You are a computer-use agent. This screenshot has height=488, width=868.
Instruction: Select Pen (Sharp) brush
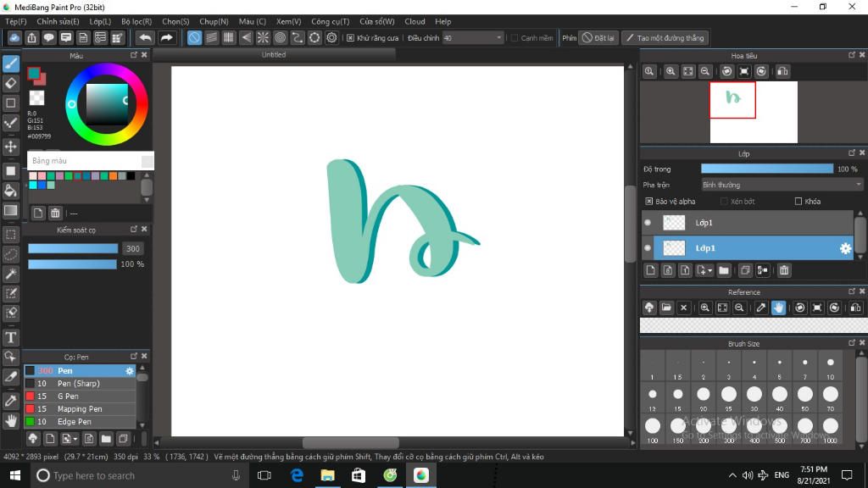click(x=80, y=384)
